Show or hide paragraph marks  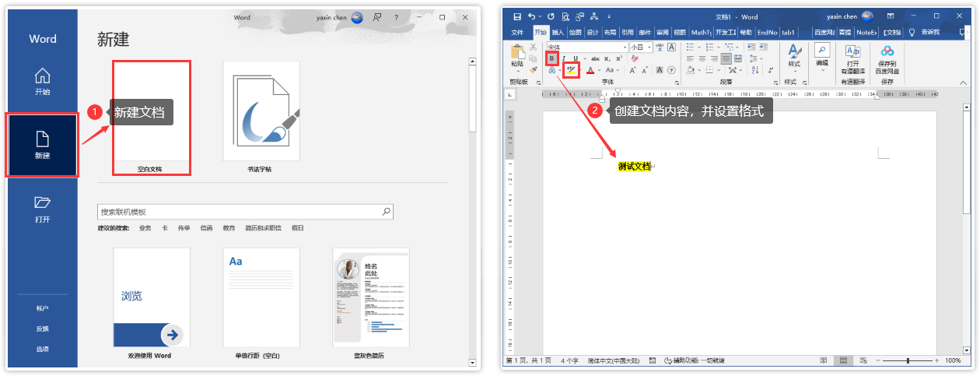coord(770,70)
